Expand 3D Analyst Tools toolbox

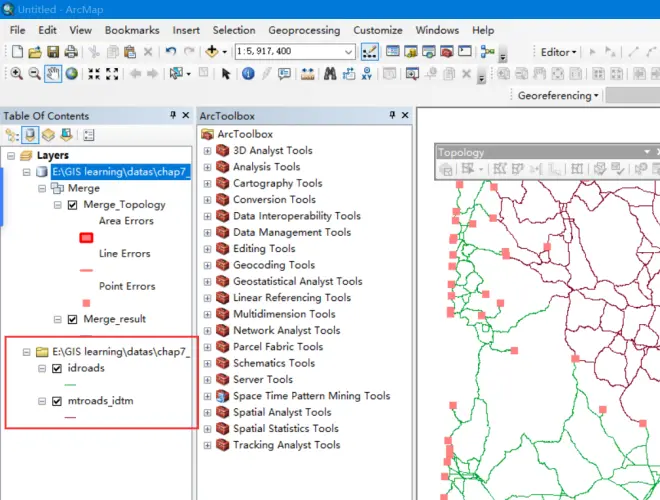[207, 151]
